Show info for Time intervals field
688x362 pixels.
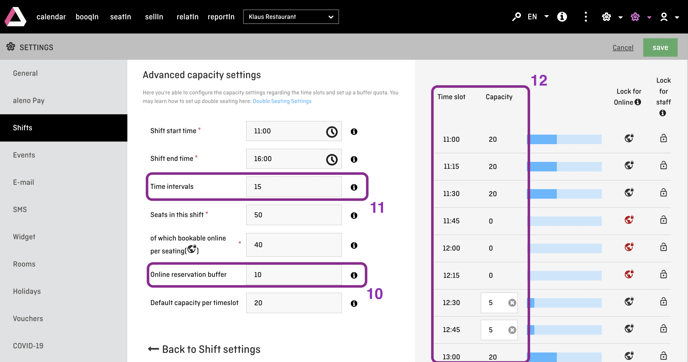coord(354,187)
